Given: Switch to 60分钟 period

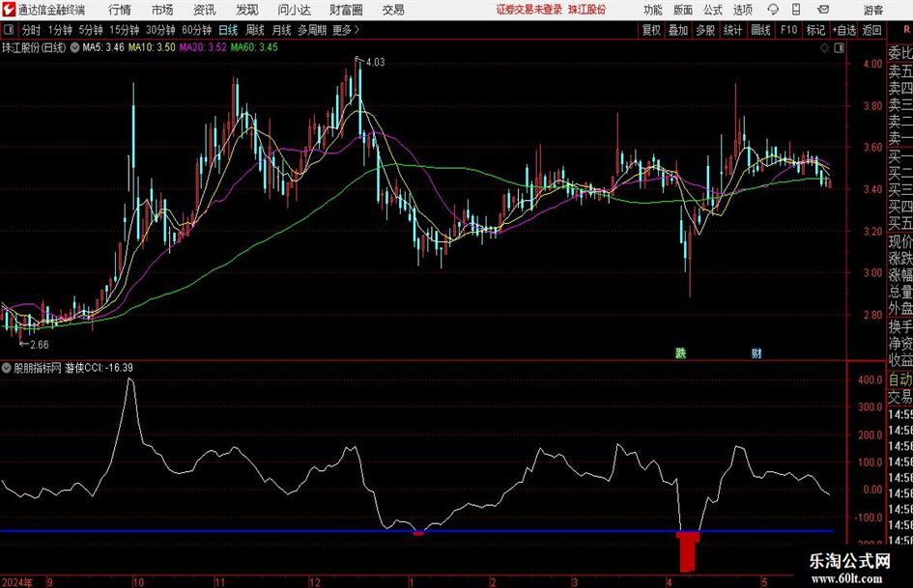Looking at the screenshot, I should click(x=196, y=30).
